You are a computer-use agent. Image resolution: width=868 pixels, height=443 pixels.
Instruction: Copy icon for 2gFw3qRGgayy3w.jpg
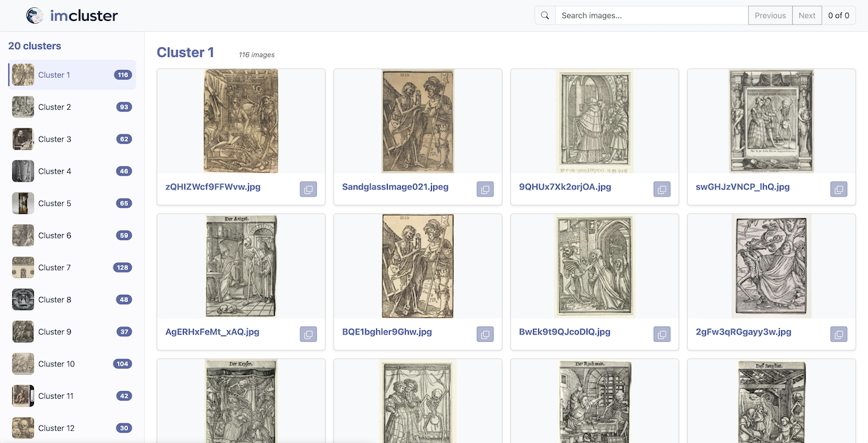(838, 335)
